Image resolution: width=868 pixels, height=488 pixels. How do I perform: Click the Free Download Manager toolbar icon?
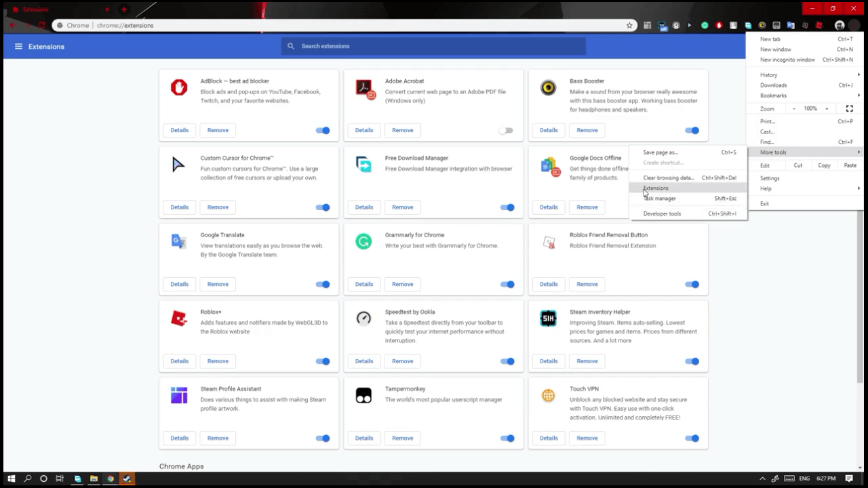point(748,25)
